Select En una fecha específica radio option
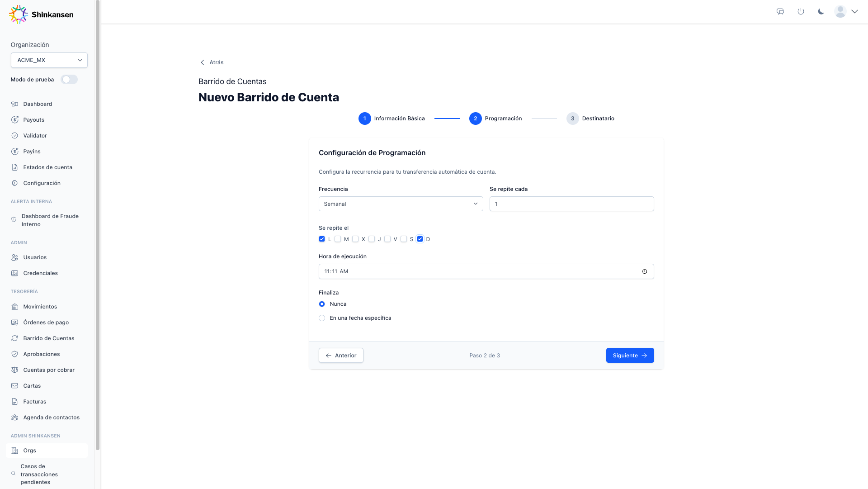868x489 pixels. coord(322,318)
